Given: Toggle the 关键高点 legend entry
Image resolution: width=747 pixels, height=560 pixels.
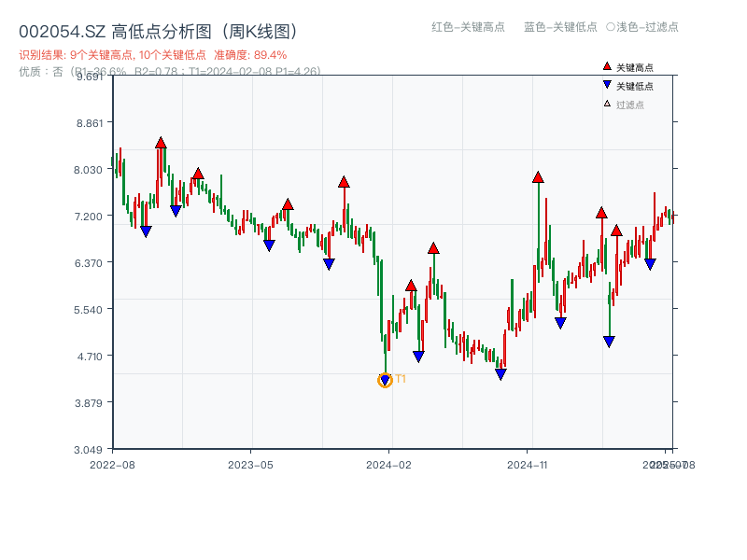Looking at the screenshot, I should tap(635, 67).
